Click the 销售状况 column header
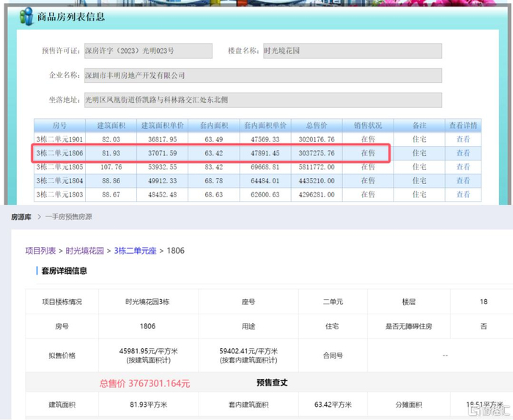This screenshot has height=420, width=513. point(368,125)
